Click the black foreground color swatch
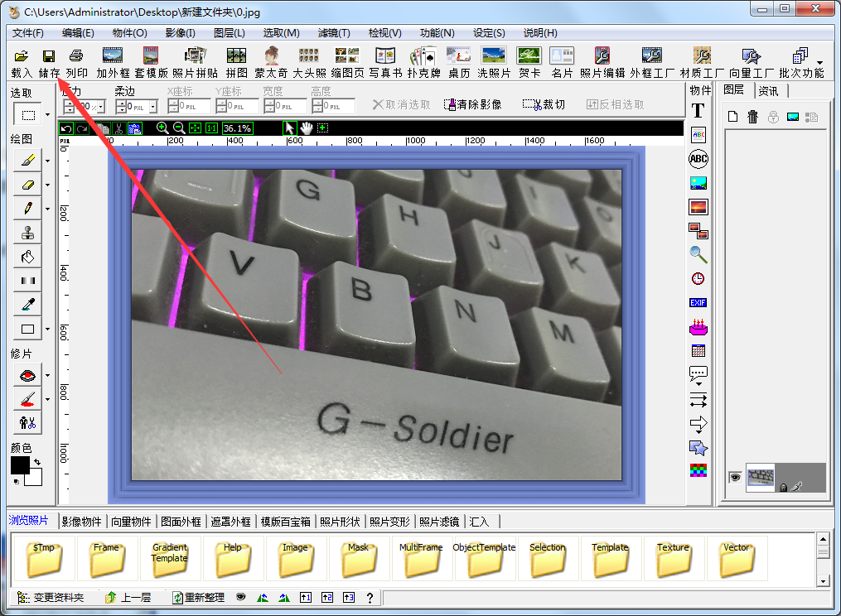The image size is (841, 616). 20,465
